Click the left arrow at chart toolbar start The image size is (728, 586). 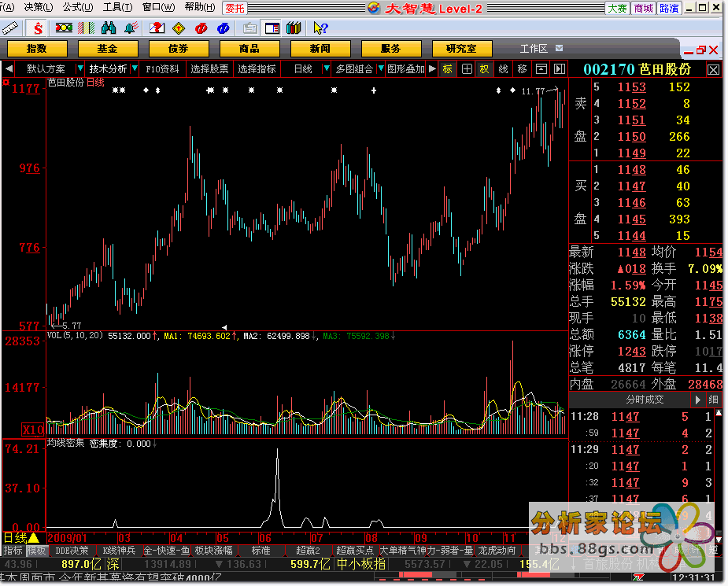pyautogui.click(x=9, y=69)
